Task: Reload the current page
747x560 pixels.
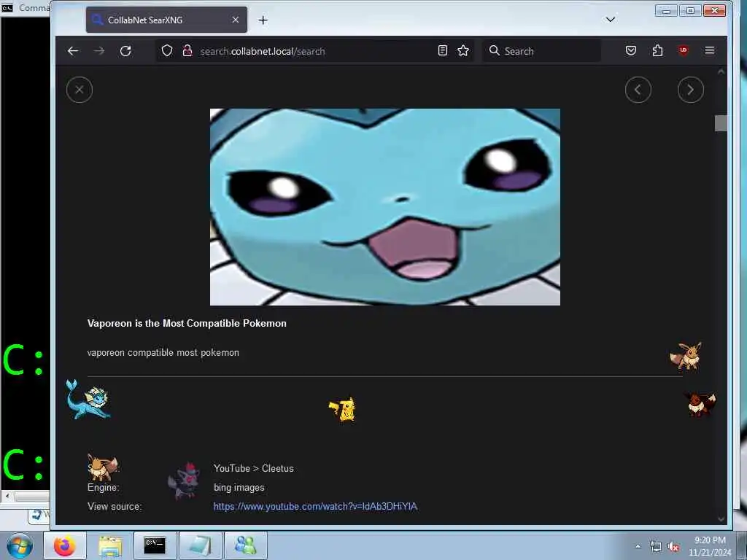Action: tap(125, 51)
